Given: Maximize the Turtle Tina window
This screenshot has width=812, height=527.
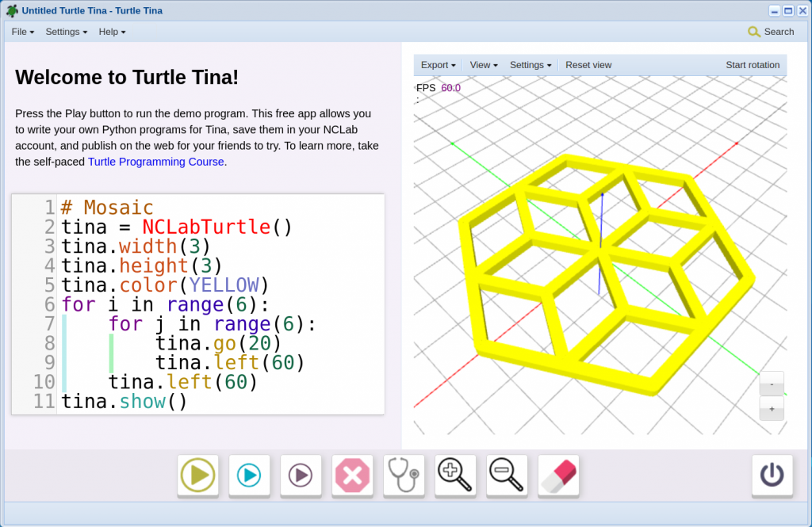Looking at the screenshot, I should click(x=788, y=11).
